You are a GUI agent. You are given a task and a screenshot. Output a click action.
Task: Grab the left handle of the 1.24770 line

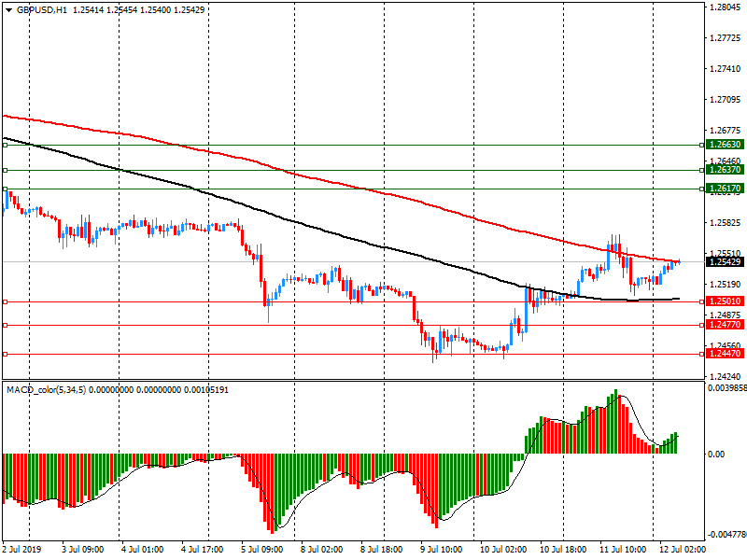tap(6, 325)
